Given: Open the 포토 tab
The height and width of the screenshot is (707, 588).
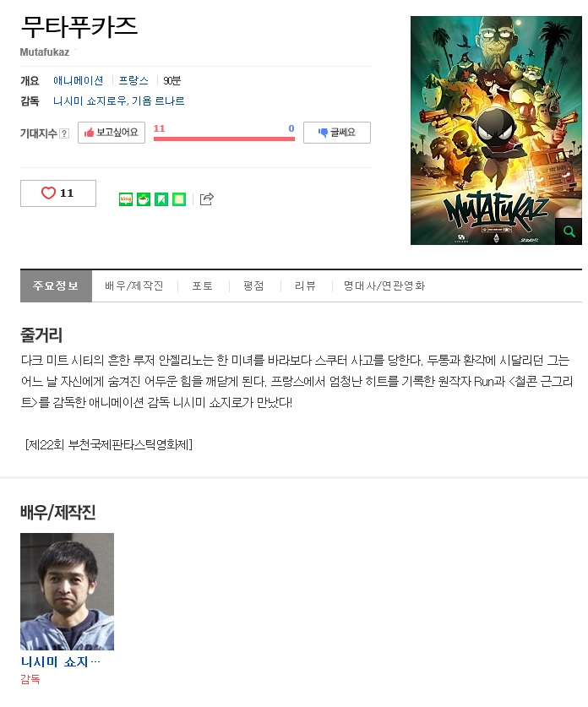Looking at the screenshot, I should tap(203, 286).
